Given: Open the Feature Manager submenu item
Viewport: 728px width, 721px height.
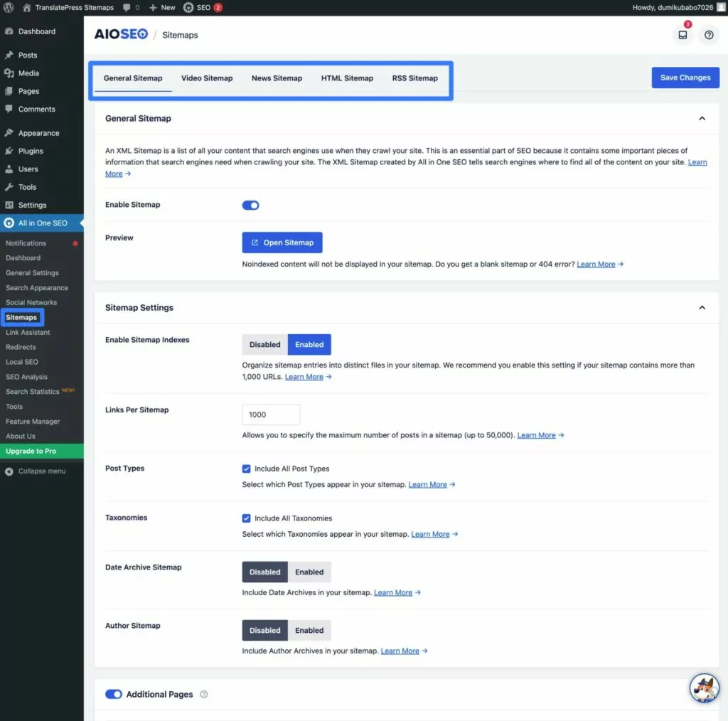Looking at the screenshot, I should pos(33,422).
